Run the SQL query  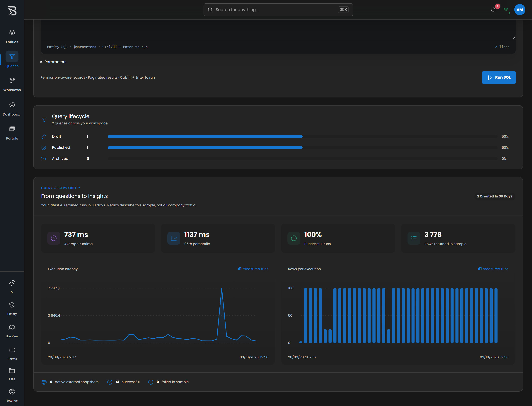tap(499, 78)
